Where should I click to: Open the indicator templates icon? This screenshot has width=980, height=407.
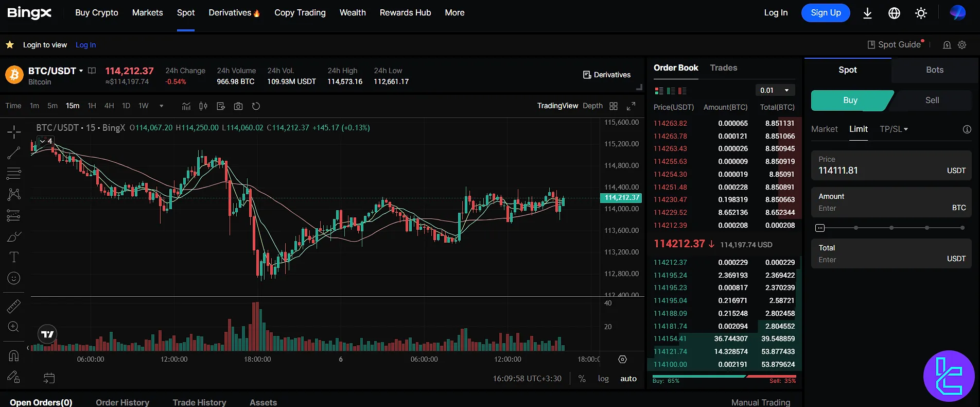click(221, 106)
